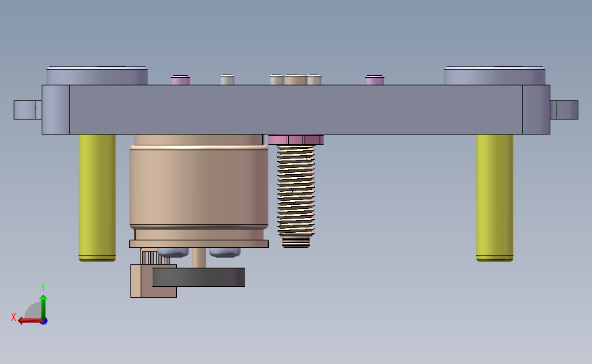Select the right yellow support post

tap(494, 197)
